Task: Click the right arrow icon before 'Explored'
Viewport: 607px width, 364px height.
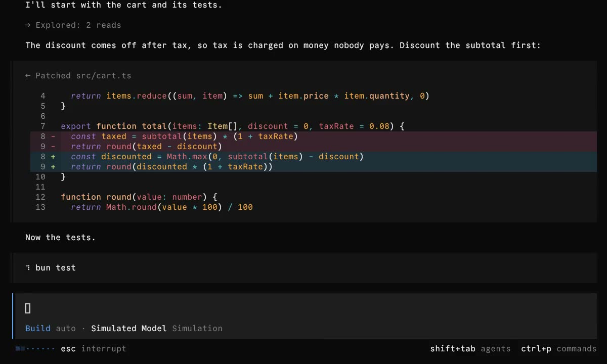Action: click(x=28, y=25)
